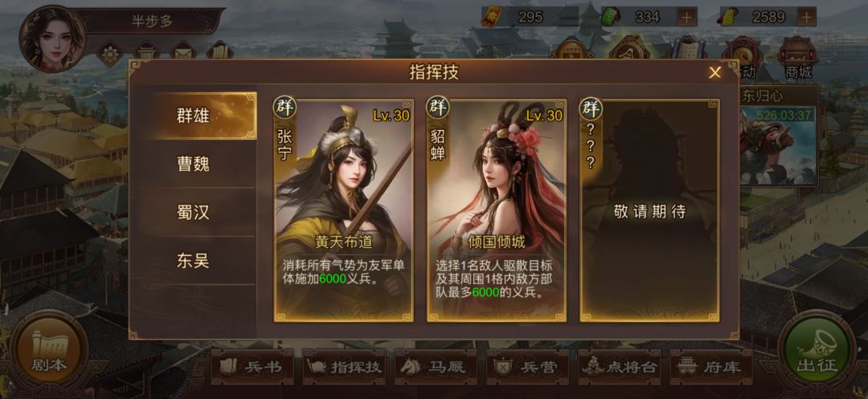868x399 pixels.
Task: Select the 群雄 faction tab
Action: [193, 116]
